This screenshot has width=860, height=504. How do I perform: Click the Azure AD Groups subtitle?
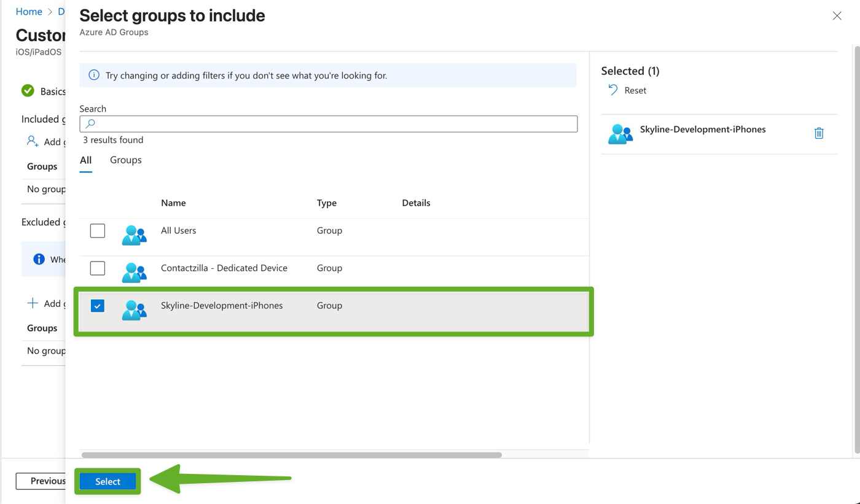click(114, 32)
